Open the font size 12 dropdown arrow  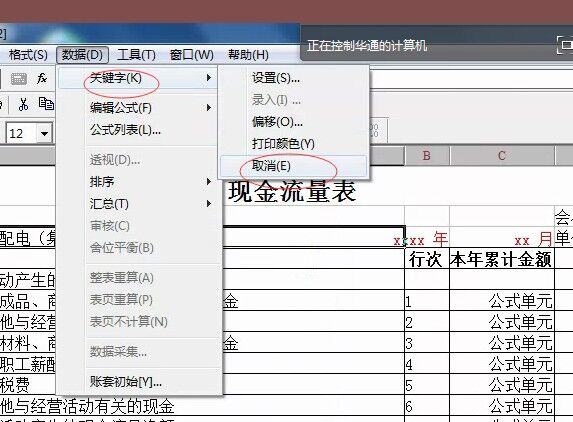(45, 133)
